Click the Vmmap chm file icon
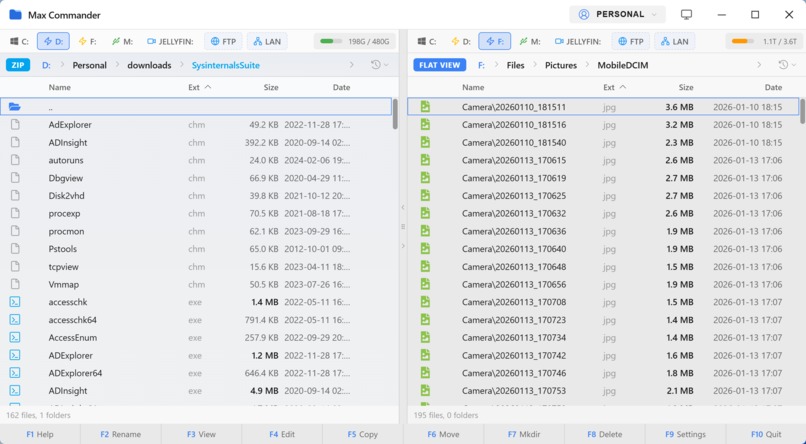 [x=15, y=284]
